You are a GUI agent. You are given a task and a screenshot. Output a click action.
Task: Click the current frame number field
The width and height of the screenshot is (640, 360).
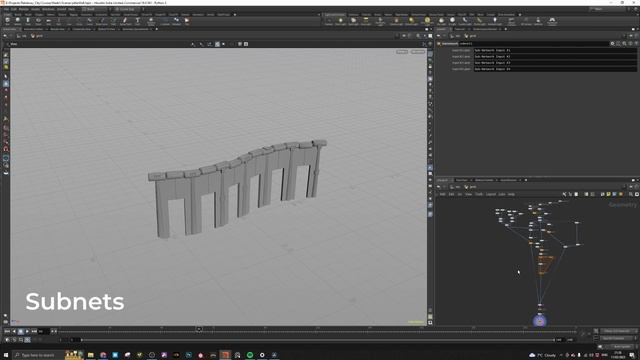[x=44, y=331]
